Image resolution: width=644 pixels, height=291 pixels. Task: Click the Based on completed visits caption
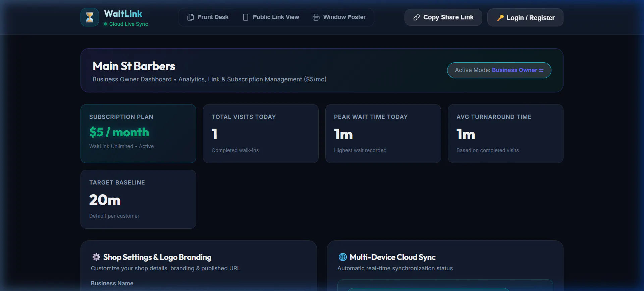(x=488, y=150)
